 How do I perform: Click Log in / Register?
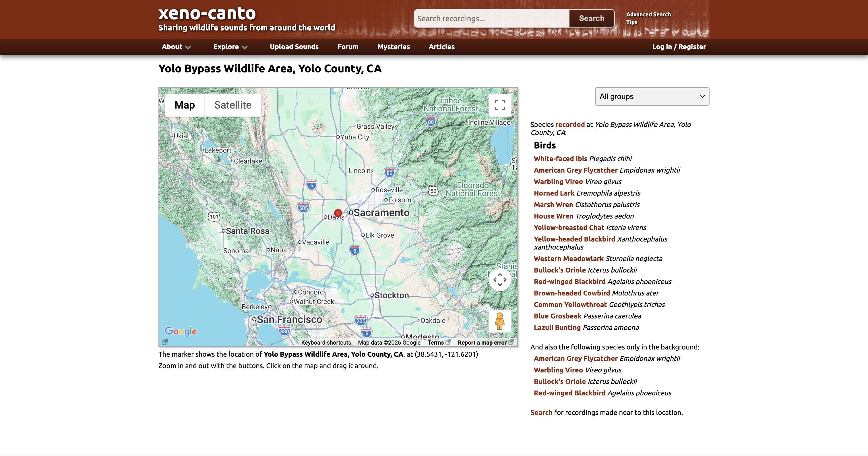pyautogui.click(x=679, y=47)
